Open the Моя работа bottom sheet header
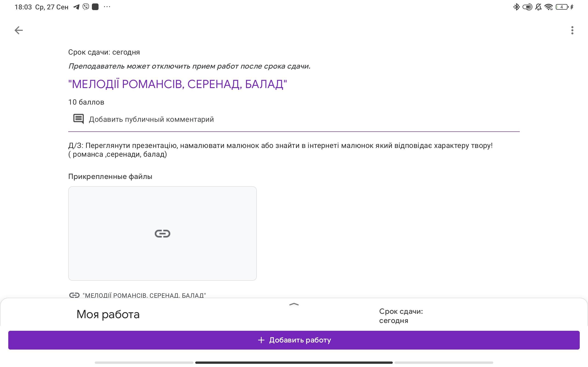 point(108,314)
